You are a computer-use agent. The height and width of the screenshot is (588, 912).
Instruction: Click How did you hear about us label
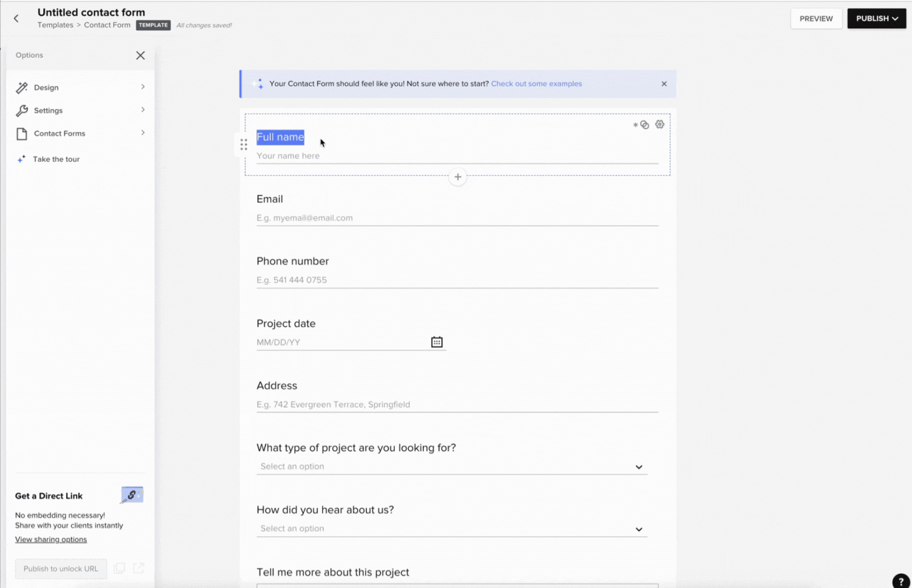(x=325, y=510)
